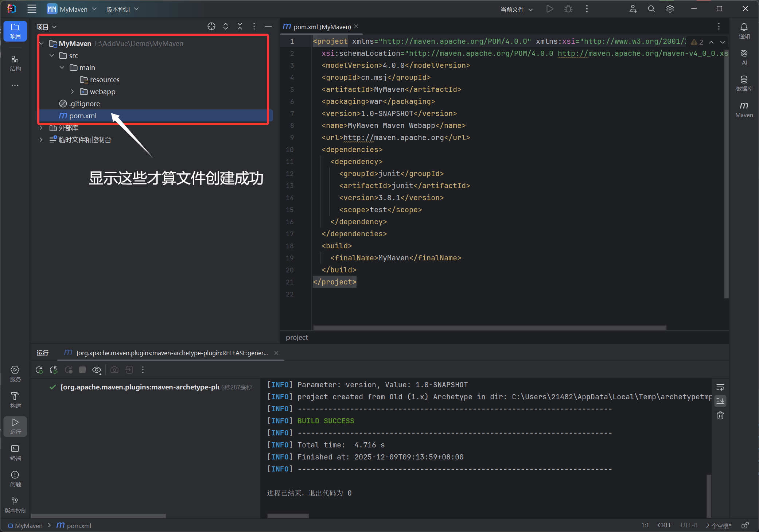
Task: Click the locate-file crosshair icon
Action: (x=211, y=26)
